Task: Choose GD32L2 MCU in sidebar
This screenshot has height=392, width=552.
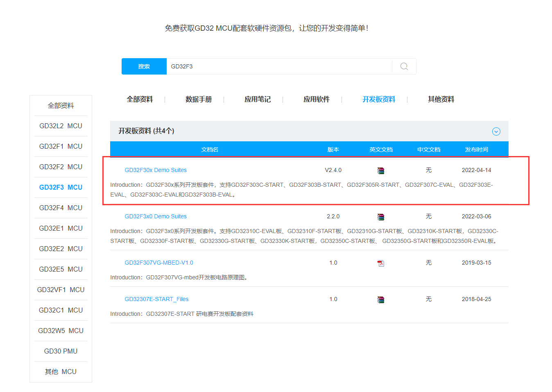Action: 61,126
